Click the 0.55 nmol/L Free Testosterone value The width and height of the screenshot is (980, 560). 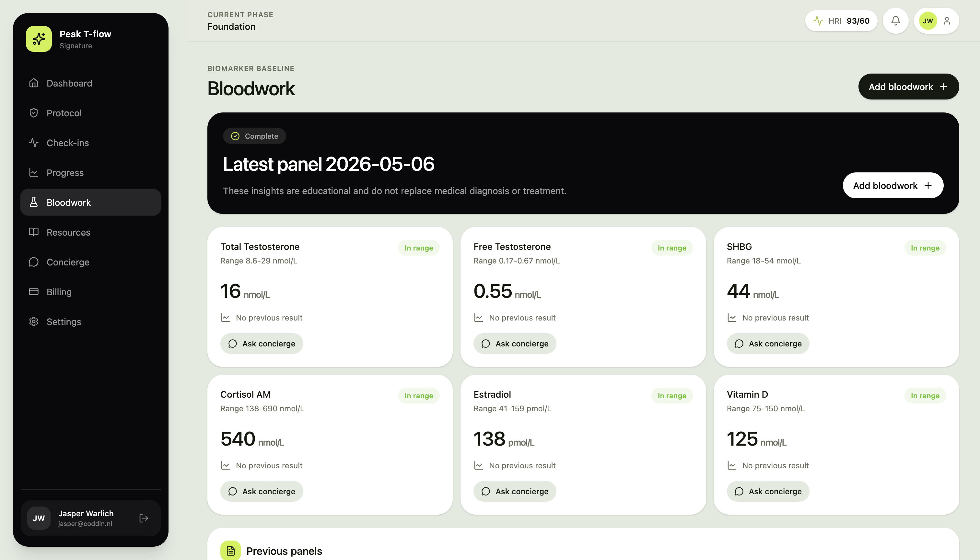point(507,291)
